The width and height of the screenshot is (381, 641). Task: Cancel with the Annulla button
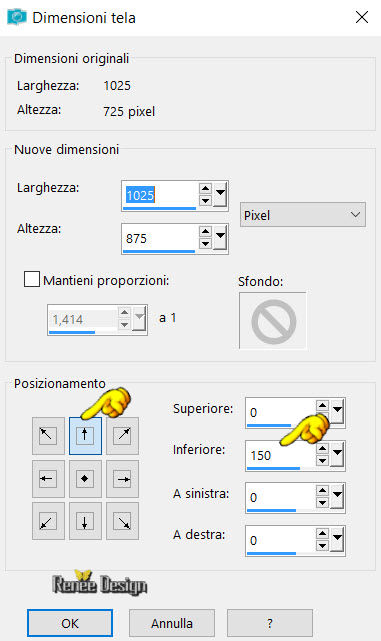(x=172, y=623)
